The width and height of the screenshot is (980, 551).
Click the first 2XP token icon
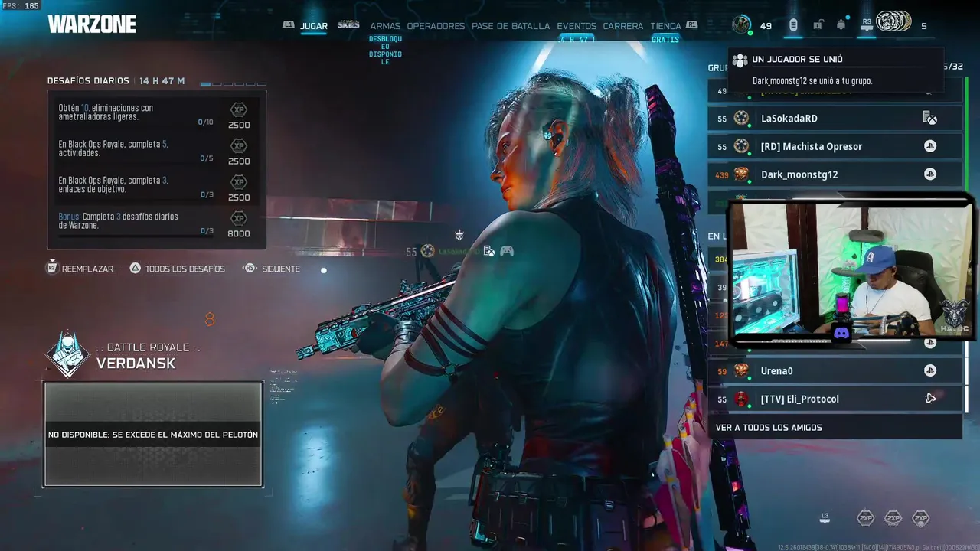[x=866, y=518]
